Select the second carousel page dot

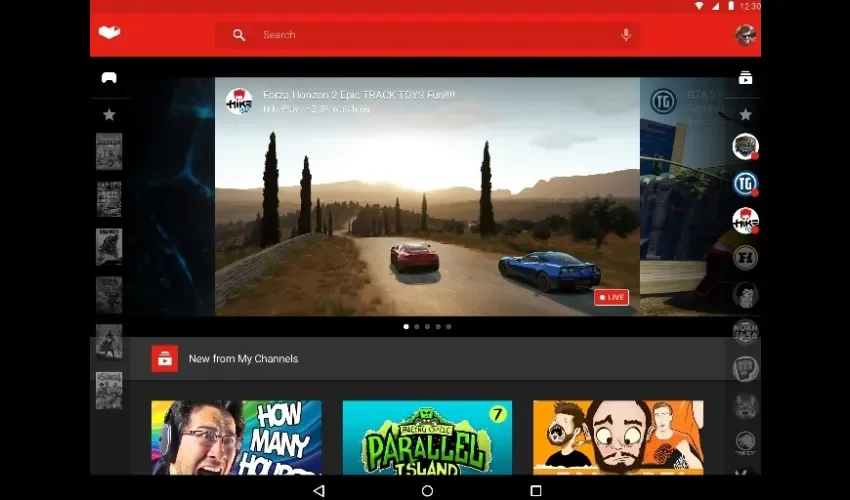[416, 326]
